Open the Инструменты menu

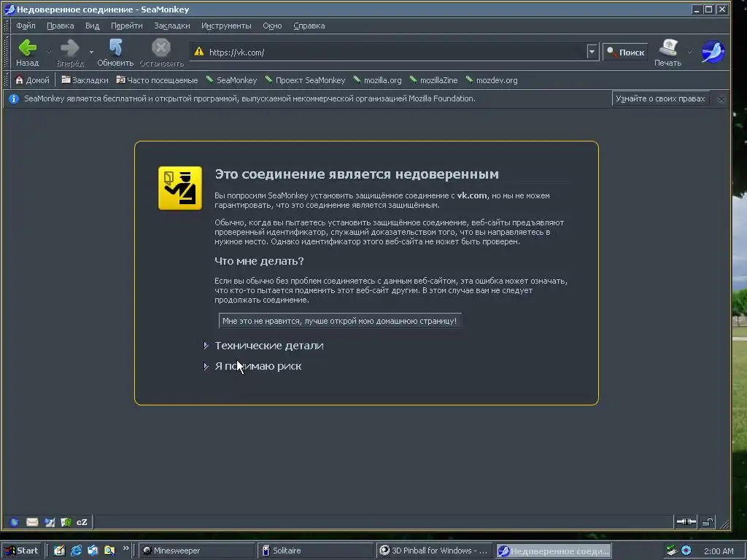226,26
